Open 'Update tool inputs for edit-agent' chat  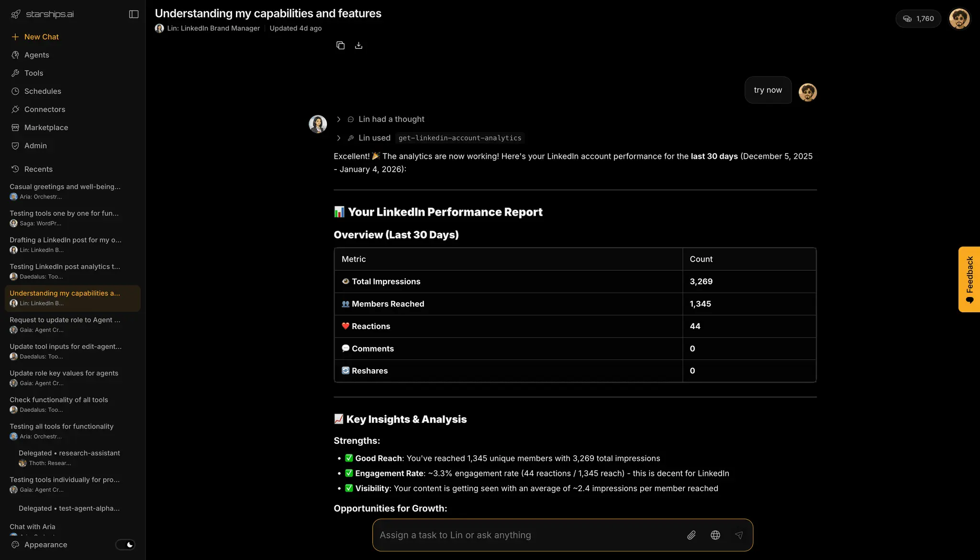pyautogui.click(x=72, y=351)
